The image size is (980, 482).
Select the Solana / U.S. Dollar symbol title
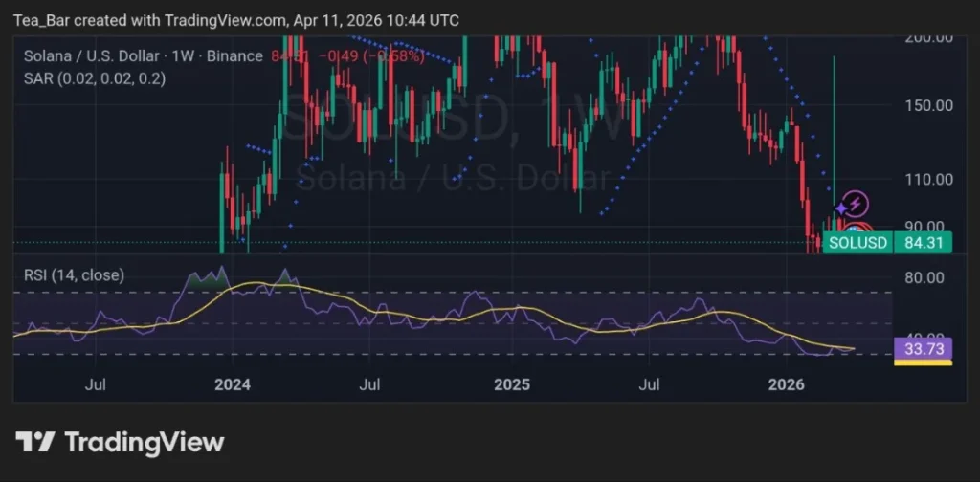pos(91,56)
